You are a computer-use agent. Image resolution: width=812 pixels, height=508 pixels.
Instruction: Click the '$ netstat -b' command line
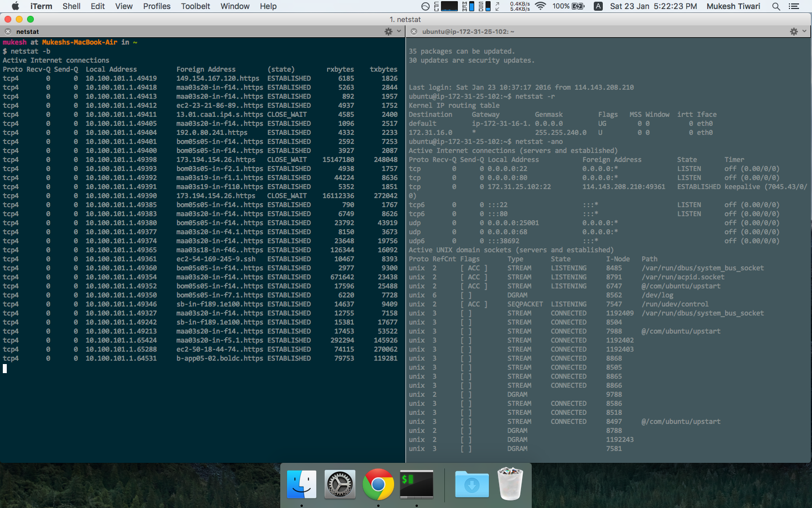[27, 51]
